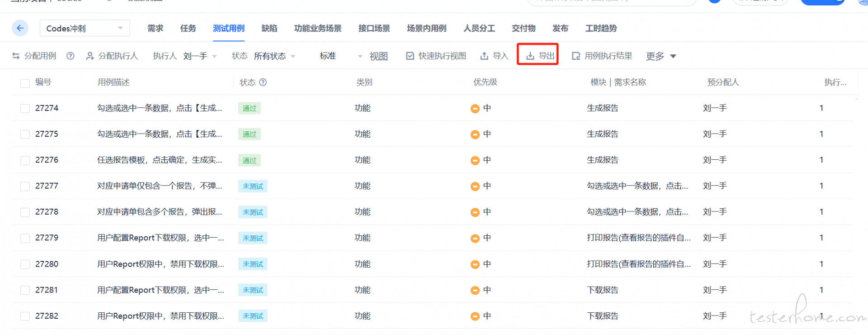This screenshot has width=868, height=335.
Task: Toggle the select-all checkbox in header
Action: pos(25,83)
